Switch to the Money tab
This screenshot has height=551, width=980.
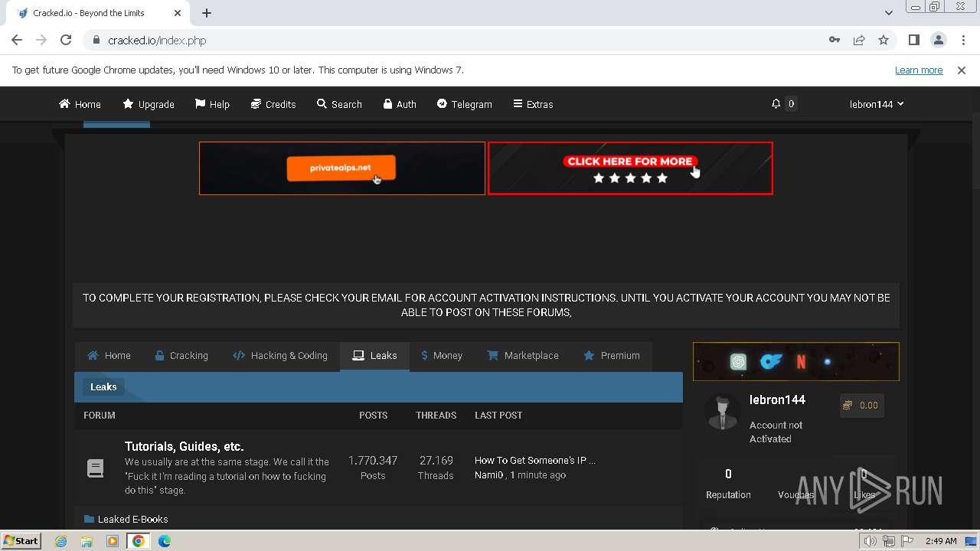coord(442,356)
